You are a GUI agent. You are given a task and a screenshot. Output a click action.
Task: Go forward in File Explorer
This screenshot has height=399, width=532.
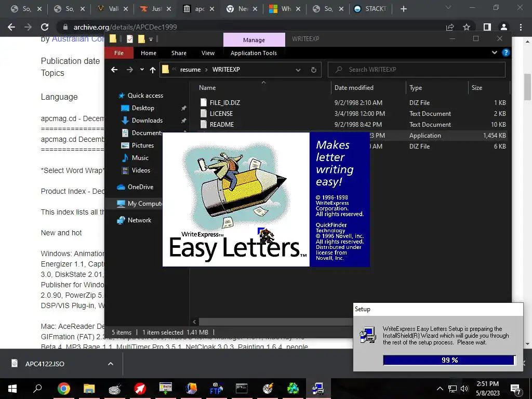click(129, 70)
